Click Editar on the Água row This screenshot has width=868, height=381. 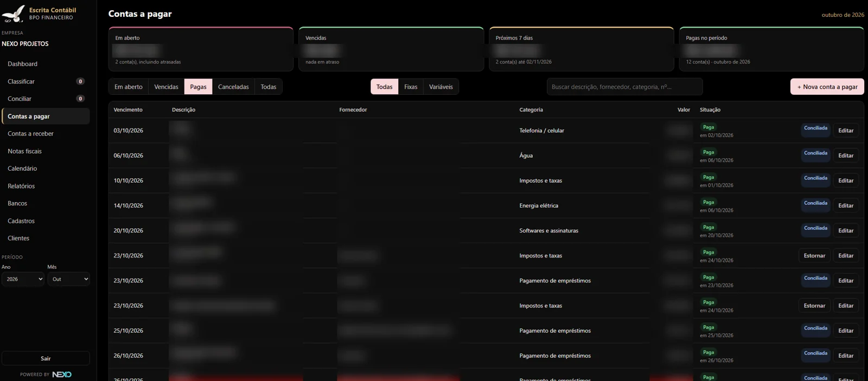point(846,156)
